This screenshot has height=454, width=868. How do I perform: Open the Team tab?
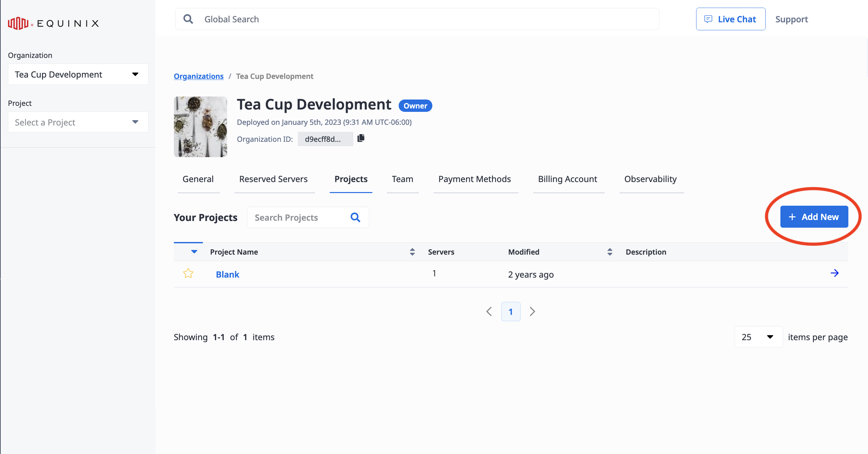[x=402, y=179]
